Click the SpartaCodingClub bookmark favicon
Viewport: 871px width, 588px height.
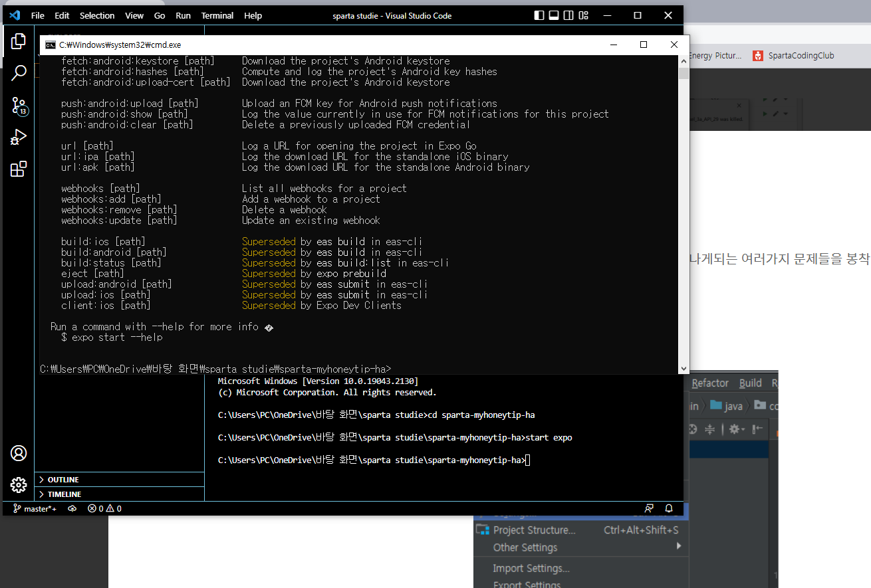758,56
